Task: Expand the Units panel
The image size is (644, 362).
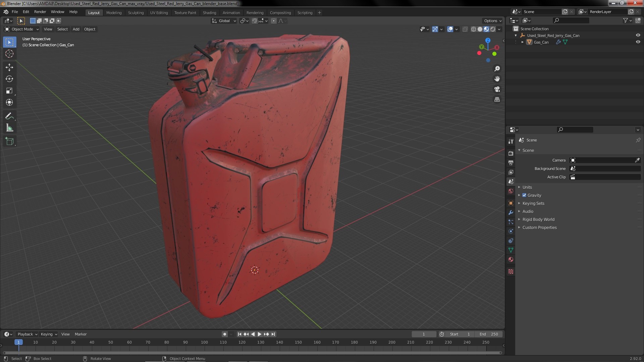Action: point(527,187)
